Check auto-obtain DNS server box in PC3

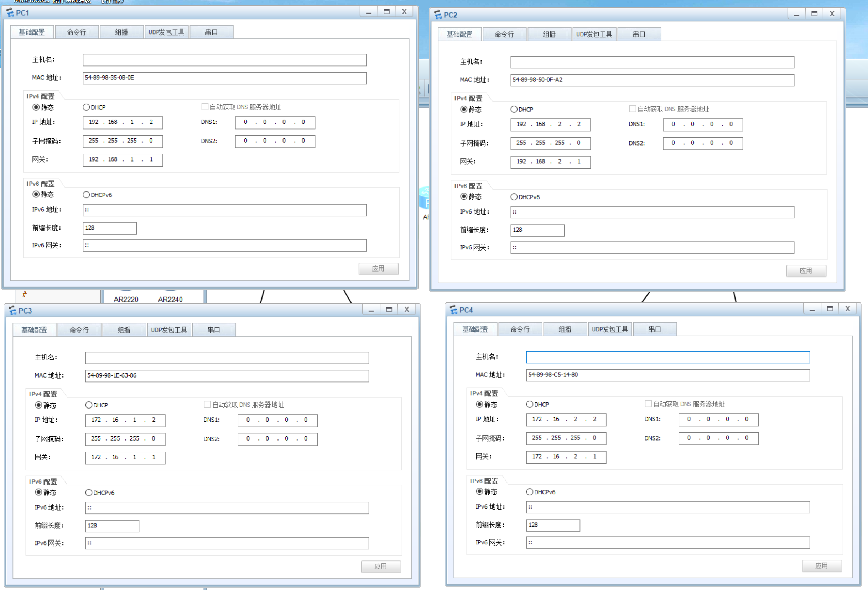pos(207,405)
